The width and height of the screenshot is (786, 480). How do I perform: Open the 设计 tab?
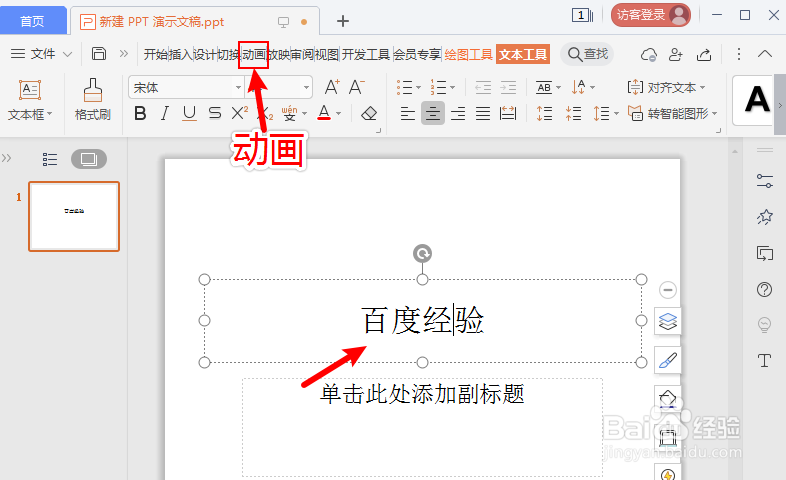tap(205, 54)
